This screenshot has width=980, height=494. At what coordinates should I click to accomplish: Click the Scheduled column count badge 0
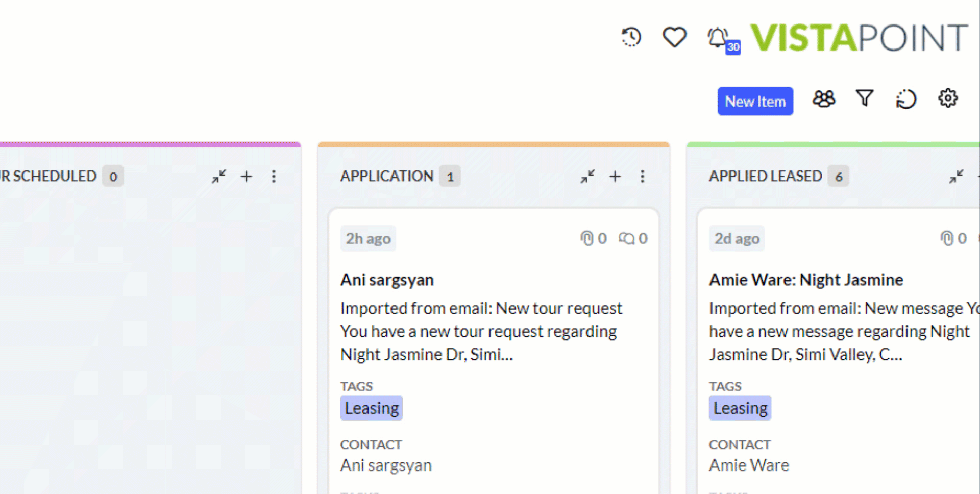pos(113,176)
